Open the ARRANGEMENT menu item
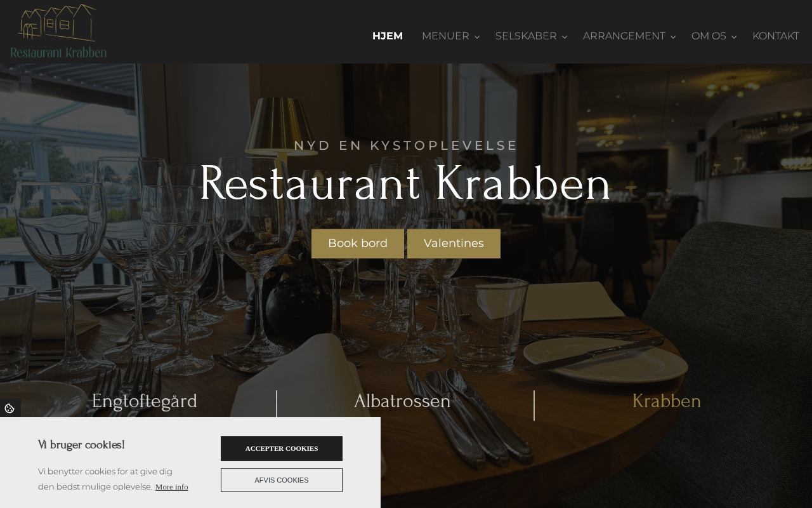812x508 pixels. coord(624,36)
